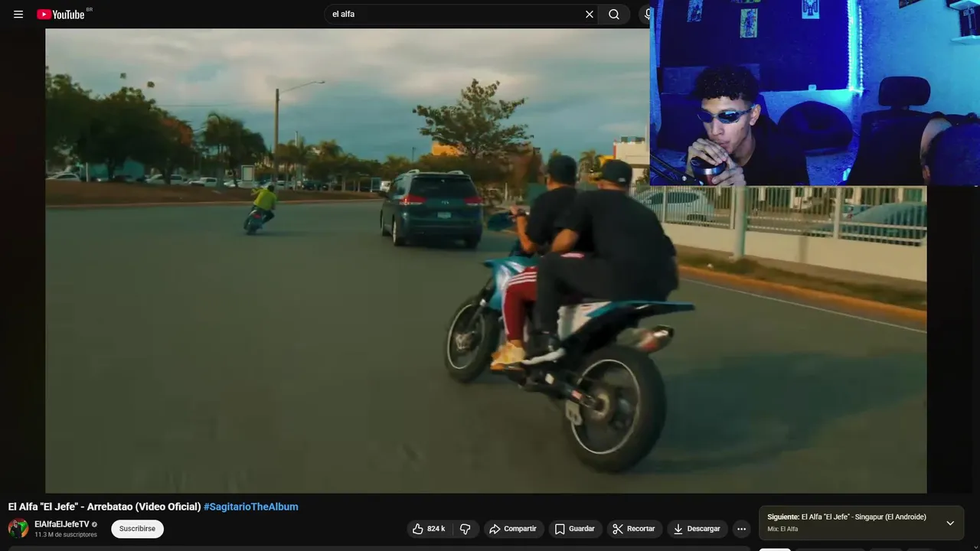Open Compartir share dialog
Image resolution: width=980 pixels, height=551 pixels.
pos(513,529)
